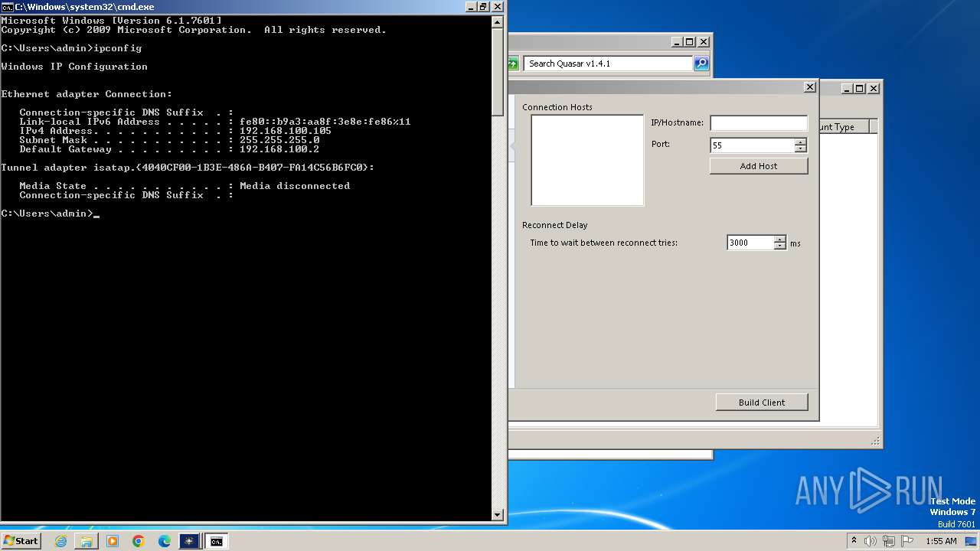Click the Link-local IPv6 Address line
The height and width of the screenshot is (551, 980).
[x=215, y=122]
